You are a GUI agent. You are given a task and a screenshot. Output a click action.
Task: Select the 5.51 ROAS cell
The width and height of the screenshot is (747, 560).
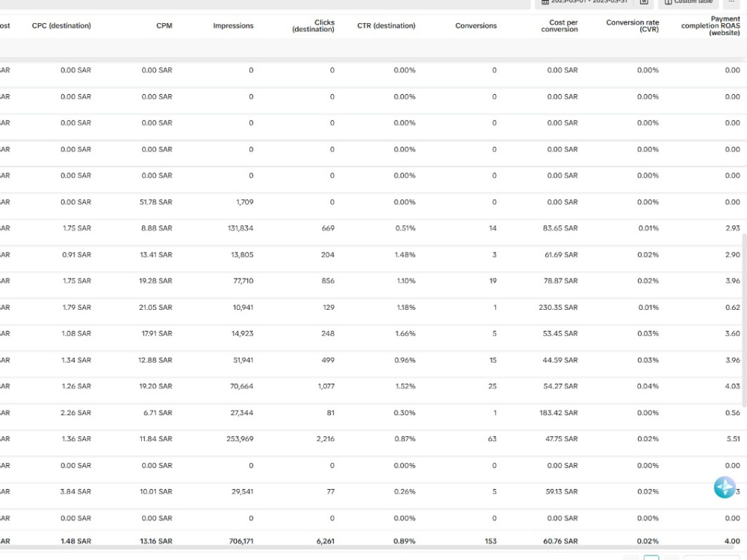(x=734, y=440)
